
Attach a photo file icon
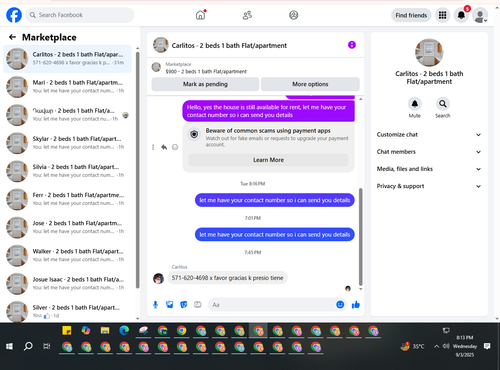(170, 305)
